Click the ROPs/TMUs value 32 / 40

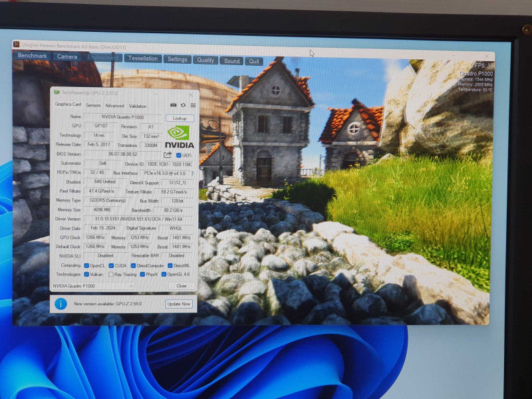click(x=97, y=172)
